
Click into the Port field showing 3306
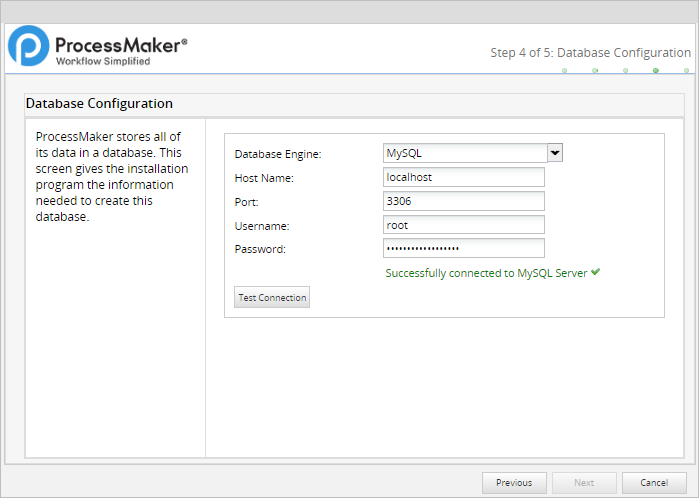point(463,201)
